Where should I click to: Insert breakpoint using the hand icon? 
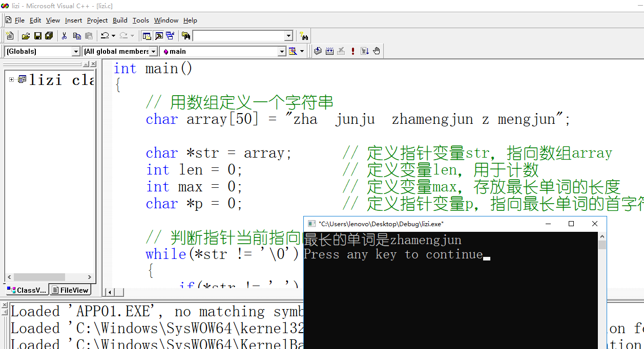coord(377,51)
